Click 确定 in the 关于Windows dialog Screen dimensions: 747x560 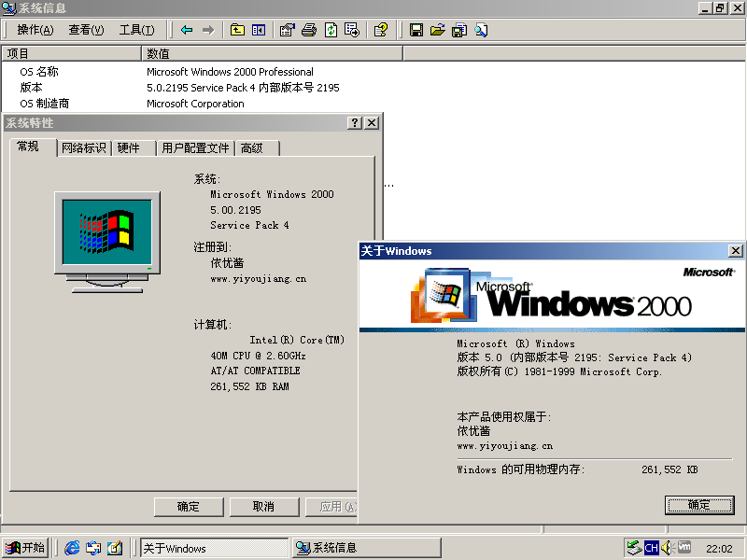point(699,505)
